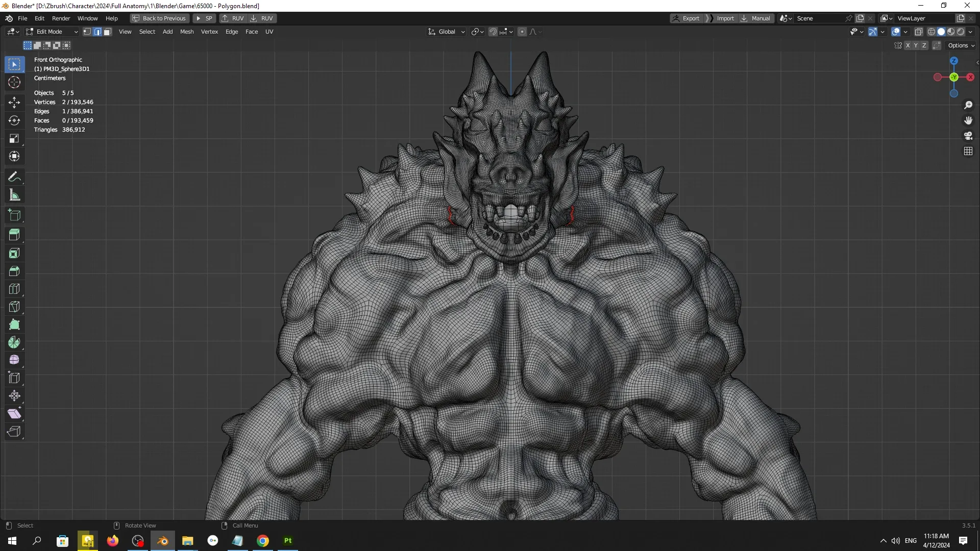Switch to rendered shading

(961, 32)
